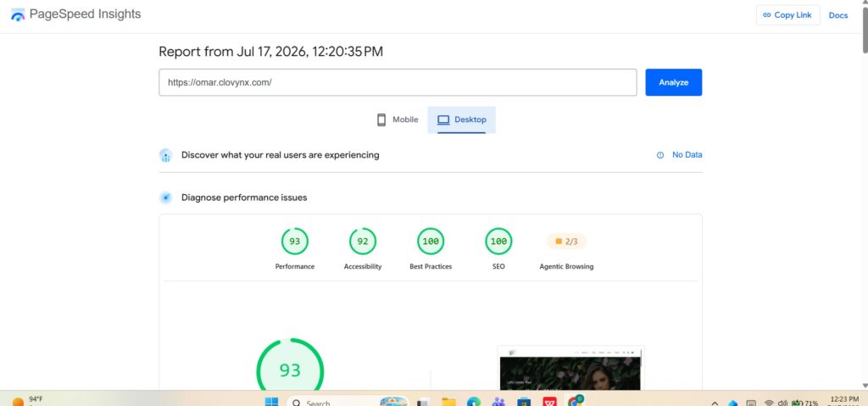Click the taskbar Search box

(x=348, y=402)
